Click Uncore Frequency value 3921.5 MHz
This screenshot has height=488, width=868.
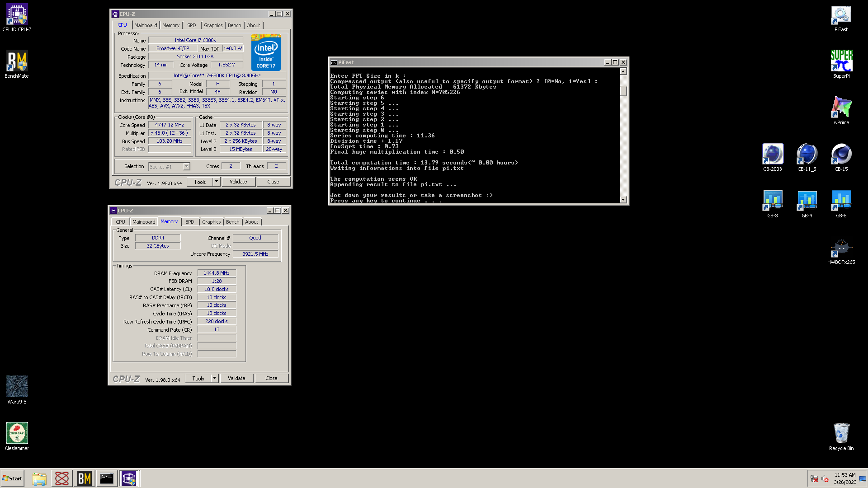255,254
